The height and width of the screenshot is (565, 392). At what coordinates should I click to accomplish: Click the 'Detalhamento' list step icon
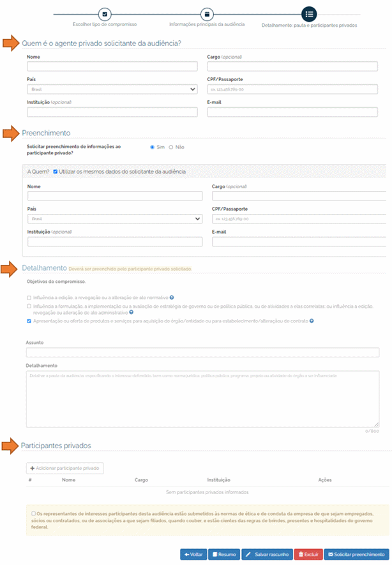(x=309, y=14)
